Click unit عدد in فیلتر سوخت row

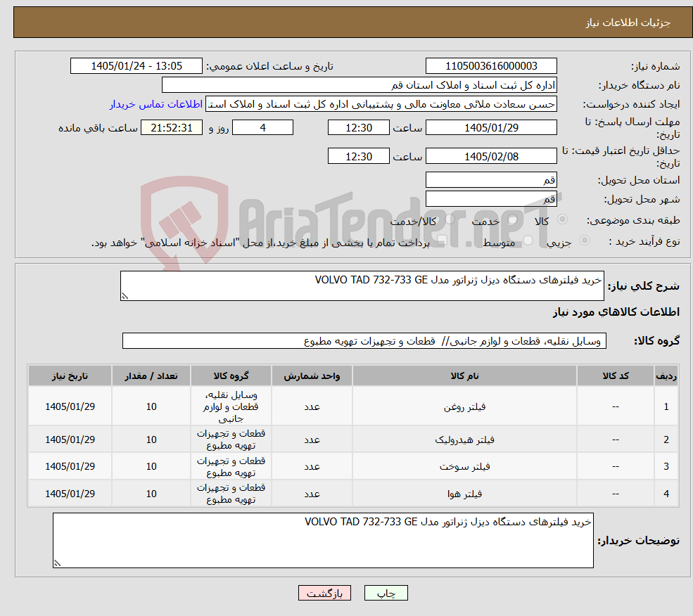click(x=312, y=467)
